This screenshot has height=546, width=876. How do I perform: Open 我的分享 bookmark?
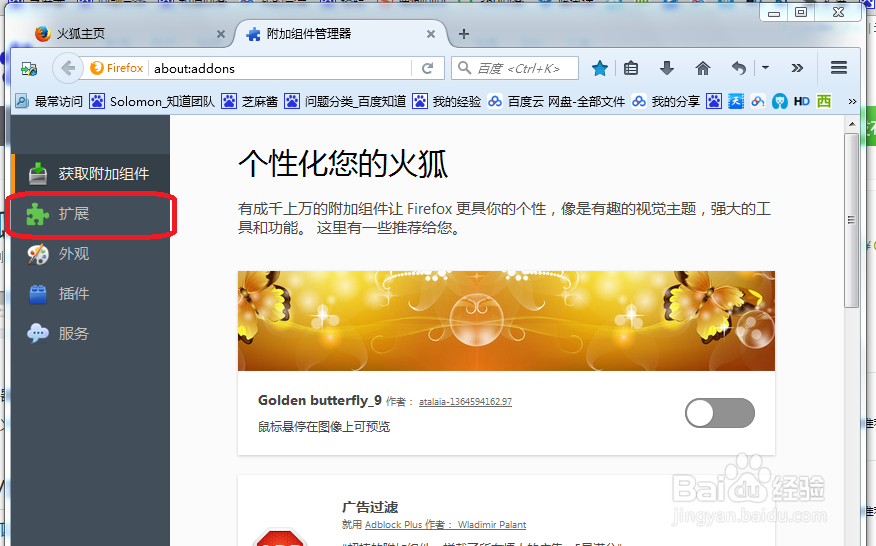click(x=666, y=101)
